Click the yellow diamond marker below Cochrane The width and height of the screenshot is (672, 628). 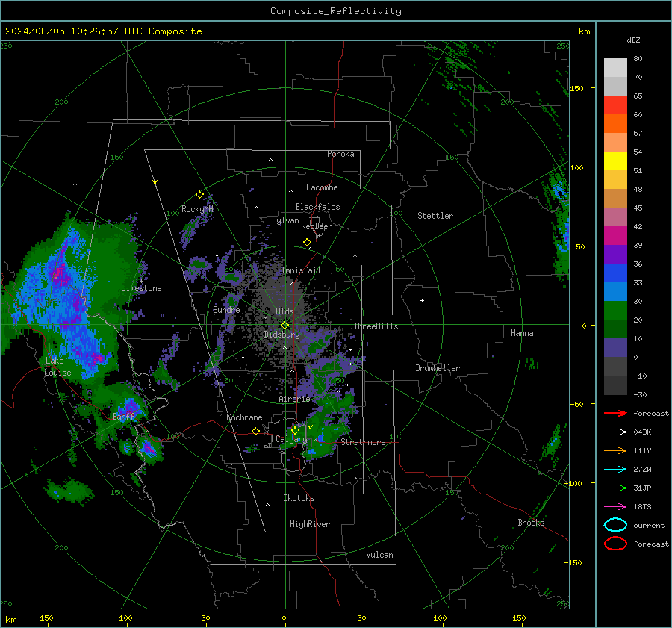click(255, 431)
